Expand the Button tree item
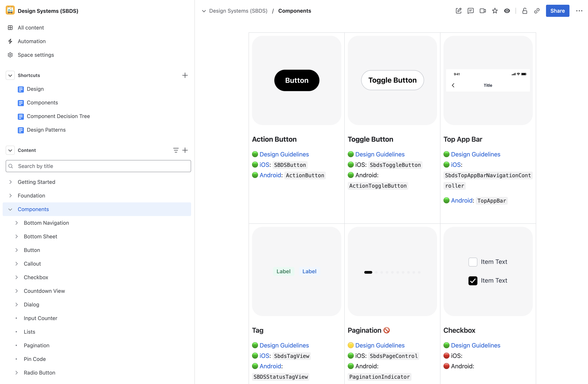This screenshot has width=588, height=384. (16, 250)
